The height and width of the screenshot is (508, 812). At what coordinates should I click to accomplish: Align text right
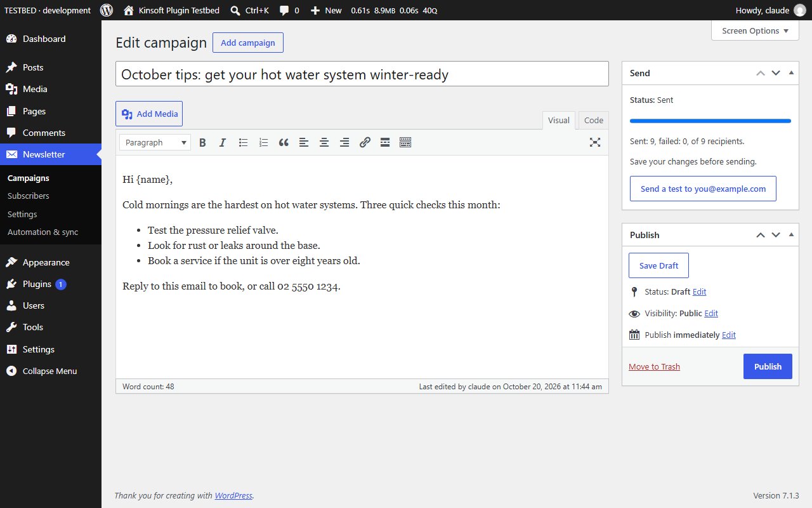pyautogui.click(x=344, y=143)
